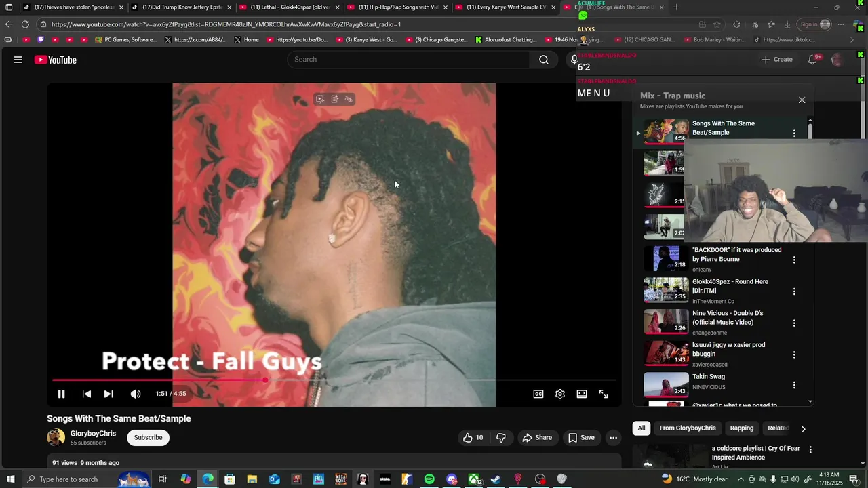This screenshot has width=868, height=488.
Task: Open the Windows Start menu
Action: (11, 479)
